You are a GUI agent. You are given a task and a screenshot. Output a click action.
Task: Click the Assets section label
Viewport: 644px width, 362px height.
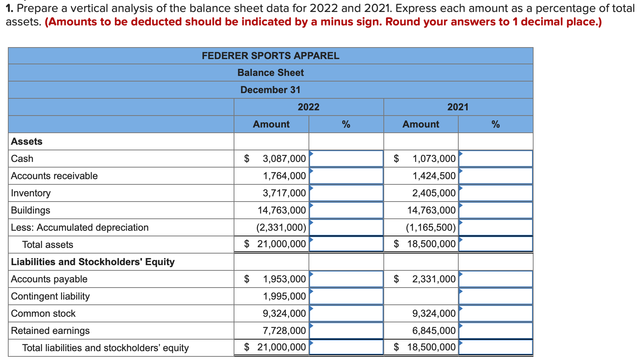(x=26, y=141)
